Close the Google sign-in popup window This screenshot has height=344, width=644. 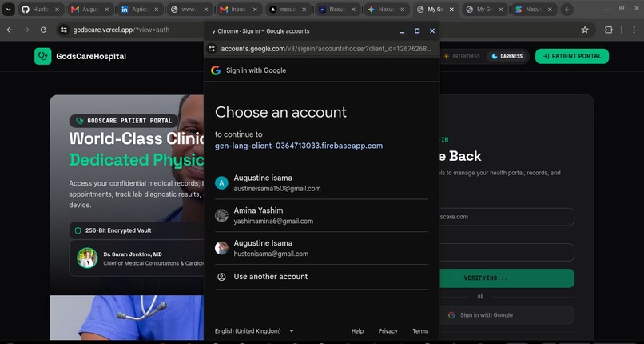432,31
